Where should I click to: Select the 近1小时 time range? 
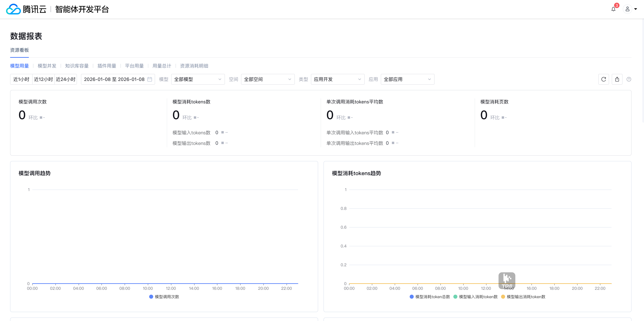(x=21, y=79)
